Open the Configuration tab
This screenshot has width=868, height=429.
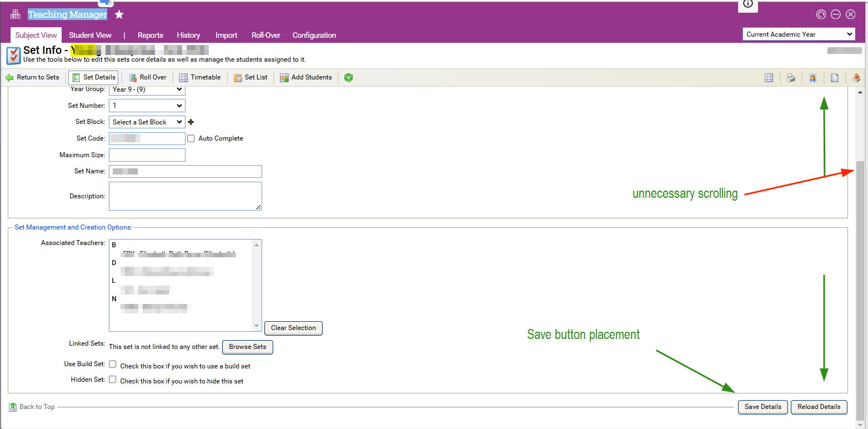314,35
